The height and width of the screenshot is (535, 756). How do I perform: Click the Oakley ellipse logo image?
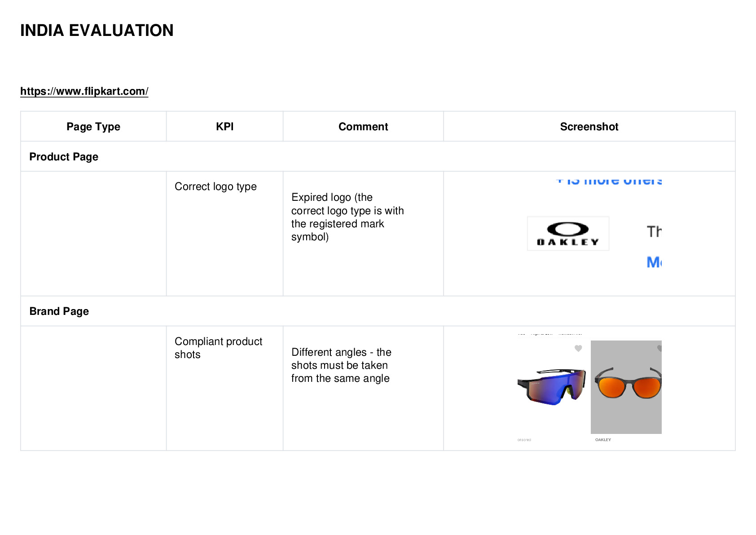(x=568, y=234)
